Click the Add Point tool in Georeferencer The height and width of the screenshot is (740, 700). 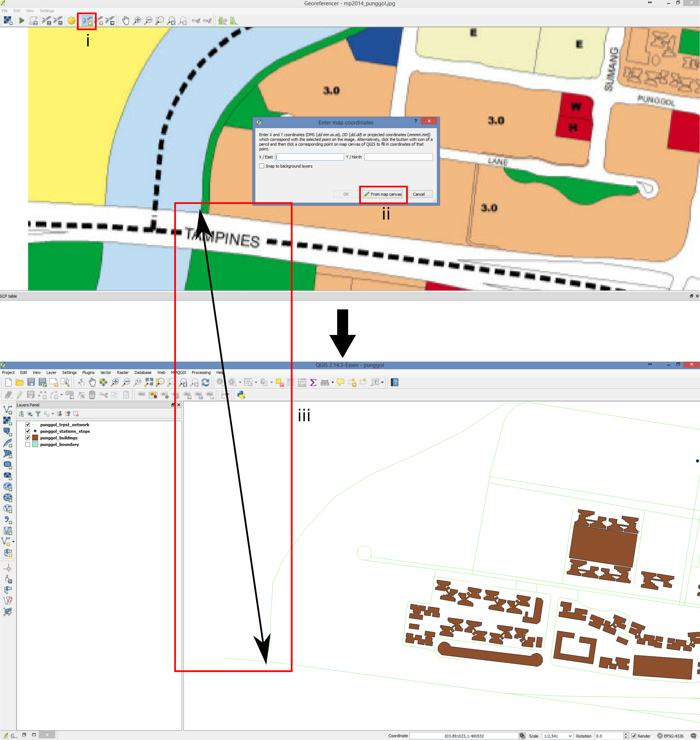87,21
